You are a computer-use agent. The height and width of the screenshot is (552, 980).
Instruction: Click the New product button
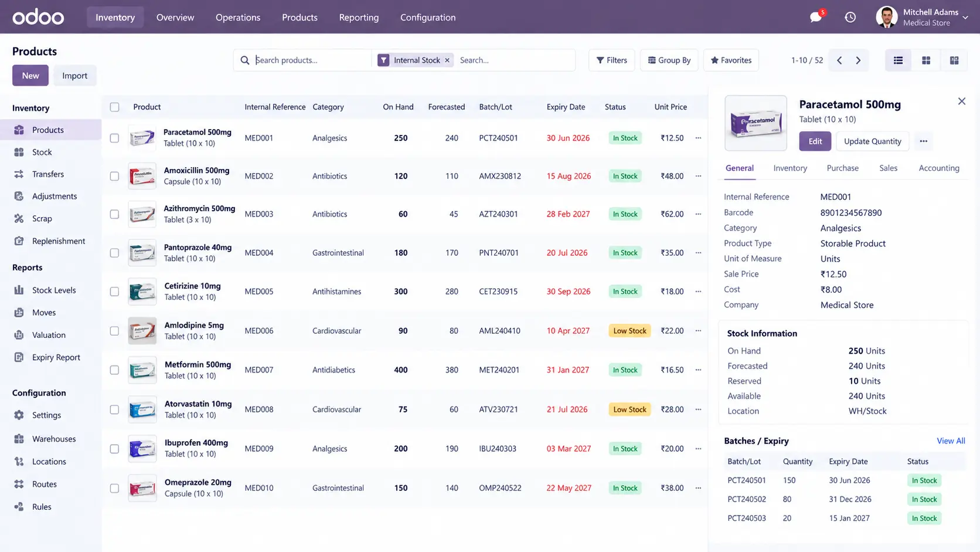30,75
